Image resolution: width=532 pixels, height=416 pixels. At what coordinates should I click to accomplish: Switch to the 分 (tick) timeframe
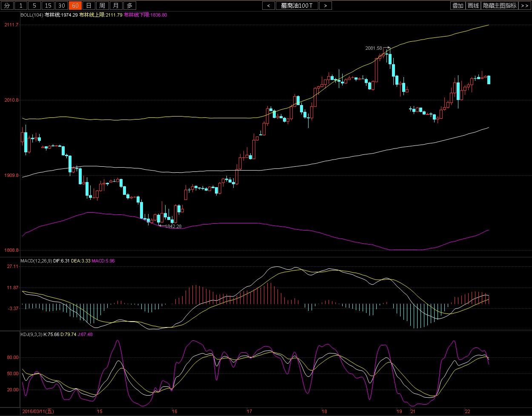7,6
